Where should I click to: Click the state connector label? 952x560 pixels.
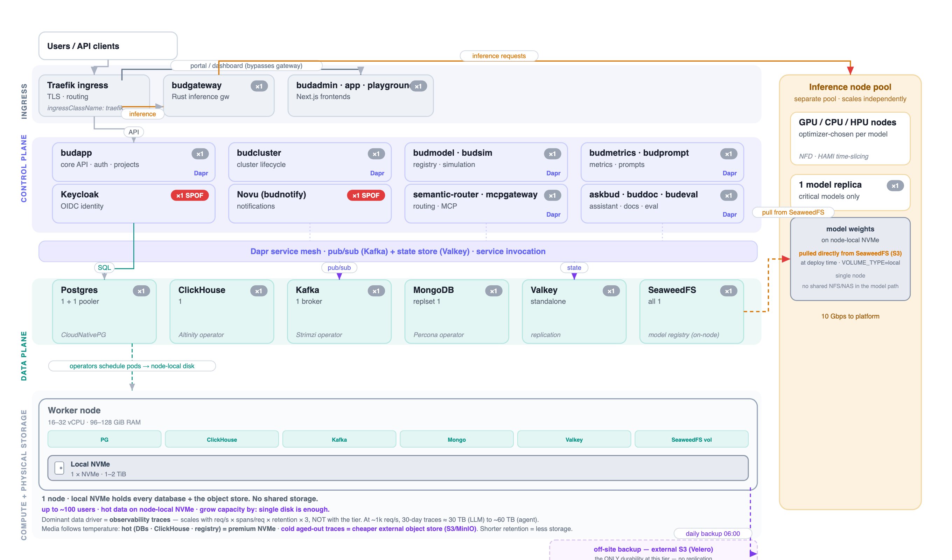pyautogui.click(x=574, y=267)
